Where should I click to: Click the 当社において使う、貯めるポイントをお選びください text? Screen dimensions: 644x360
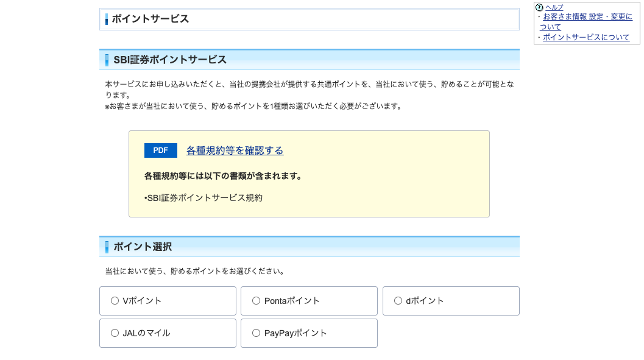[x=195, y=271]
